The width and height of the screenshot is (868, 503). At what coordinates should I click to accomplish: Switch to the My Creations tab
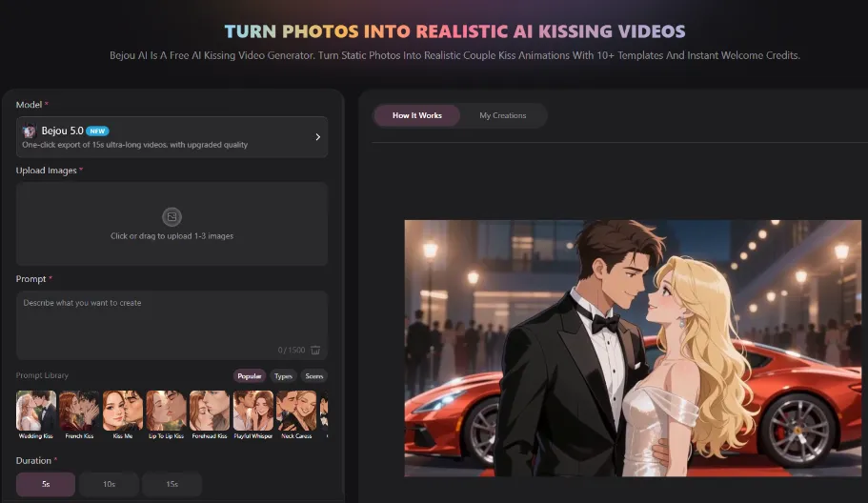coord(503,115)
